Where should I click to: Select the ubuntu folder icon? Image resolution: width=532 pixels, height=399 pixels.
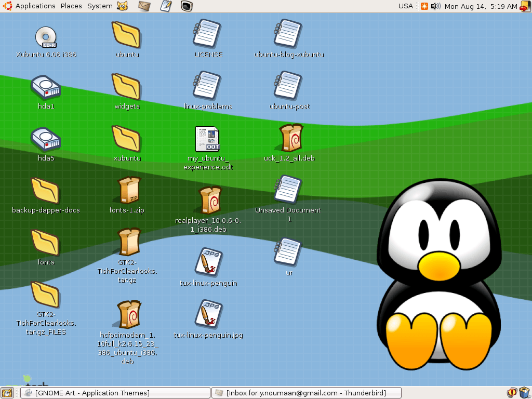tap(127, 35)
